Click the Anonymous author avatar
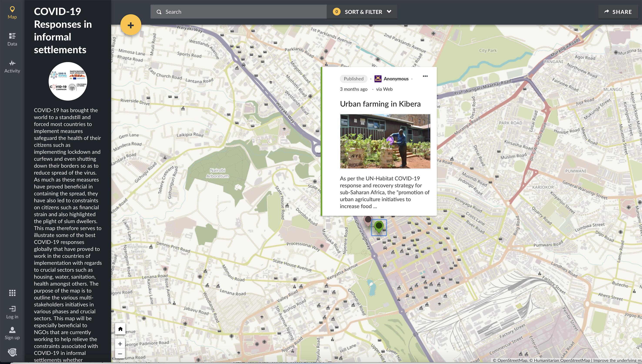This screenshot has height=364, width=642. (378, 79)
